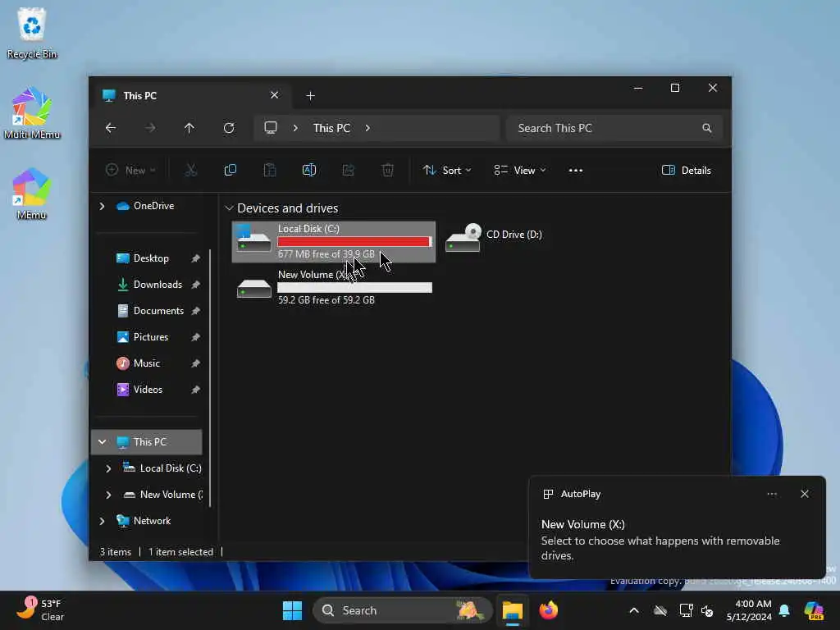Collapse the This PC tree node
Viewport: 840px width, 630px height.
pyautogui.click(x=102, y=442)
